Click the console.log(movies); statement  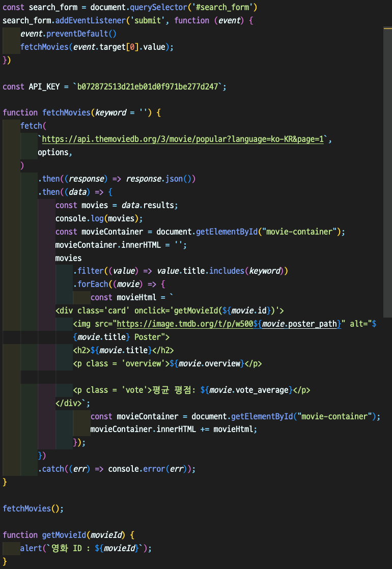click(x=99, y=218)
